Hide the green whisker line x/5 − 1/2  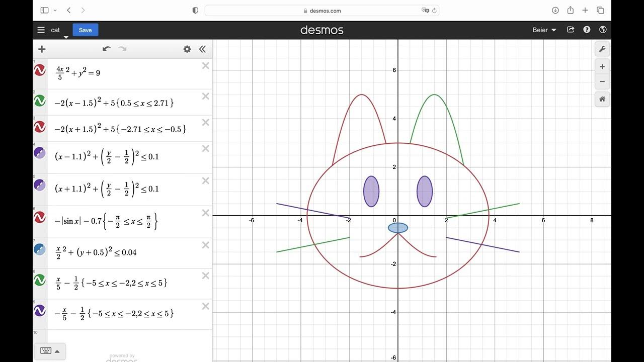coord(40,280)
